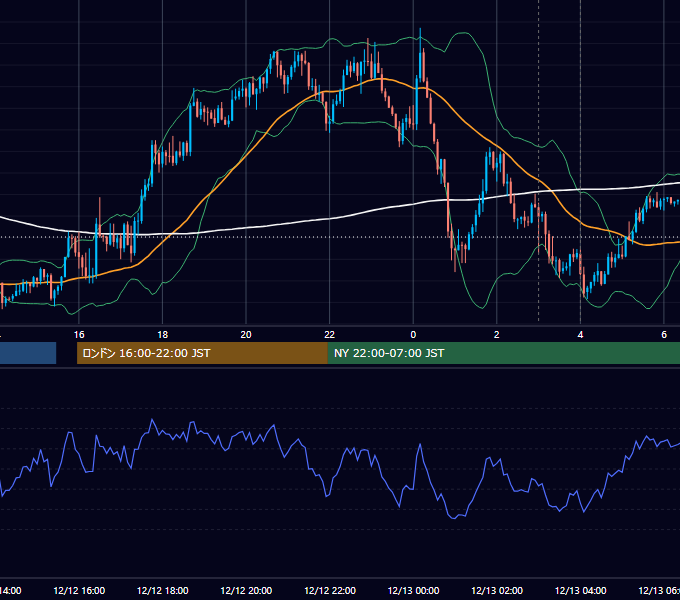
Task: Click the 12/12 20:00 date label
Action: 246,590
